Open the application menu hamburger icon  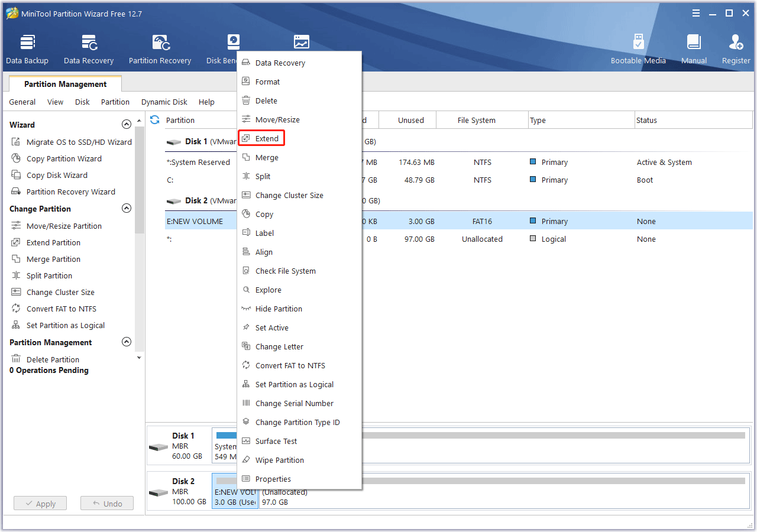click(x=695, y=13)
